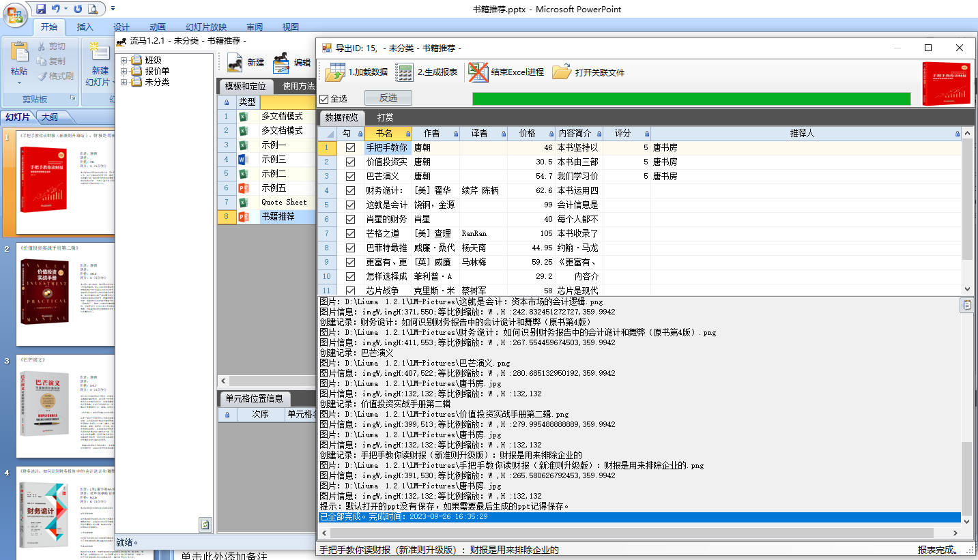Click the Word icon in the 示例三 row
The image size is (978, 560).
coord(242,160)
